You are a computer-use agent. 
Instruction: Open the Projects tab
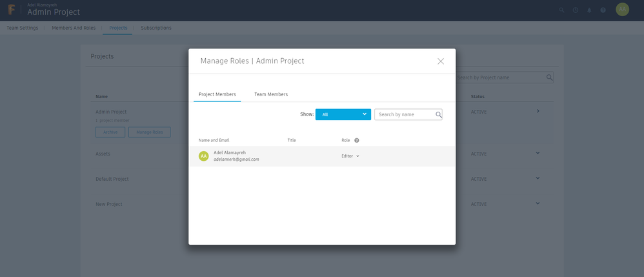118,28
